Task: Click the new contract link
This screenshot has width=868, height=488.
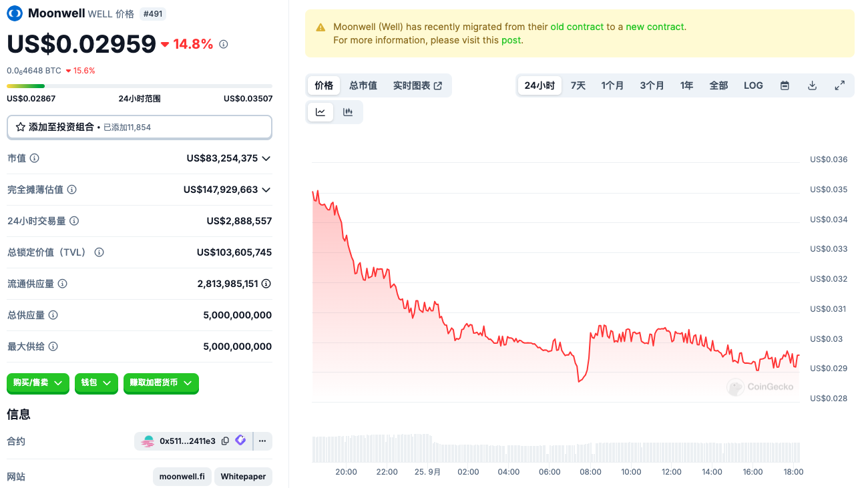Action: 654,27
